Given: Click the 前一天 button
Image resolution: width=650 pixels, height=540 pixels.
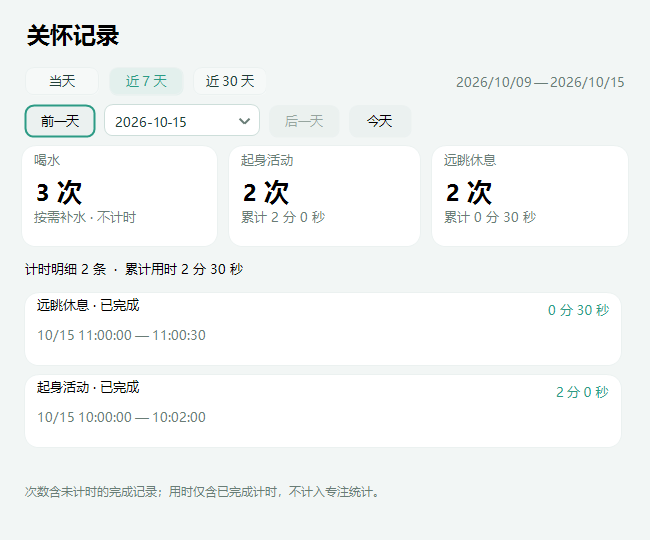Looking at the screenshot, I should click(x=60, y=121).
